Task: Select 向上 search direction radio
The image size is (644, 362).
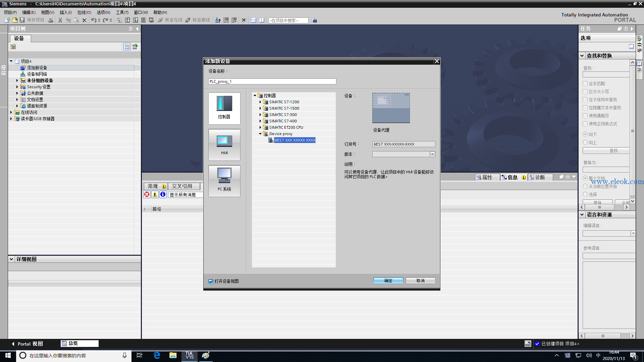Action: point(585,142)
